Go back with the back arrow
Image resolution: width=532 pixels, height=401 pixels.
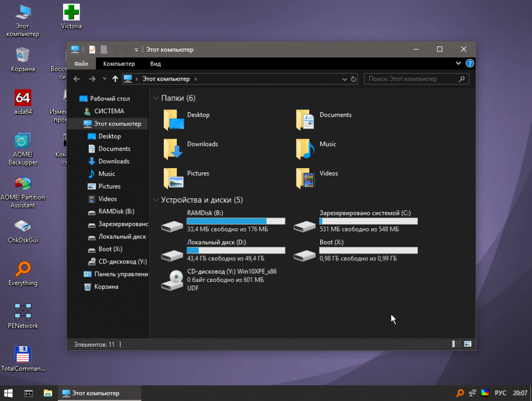77,79
